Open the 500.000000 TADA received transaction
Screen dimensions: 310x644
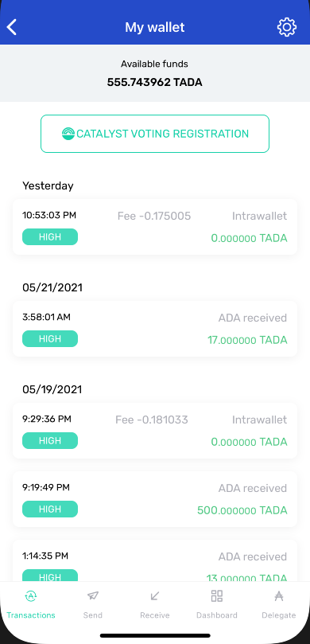[155, 499]
